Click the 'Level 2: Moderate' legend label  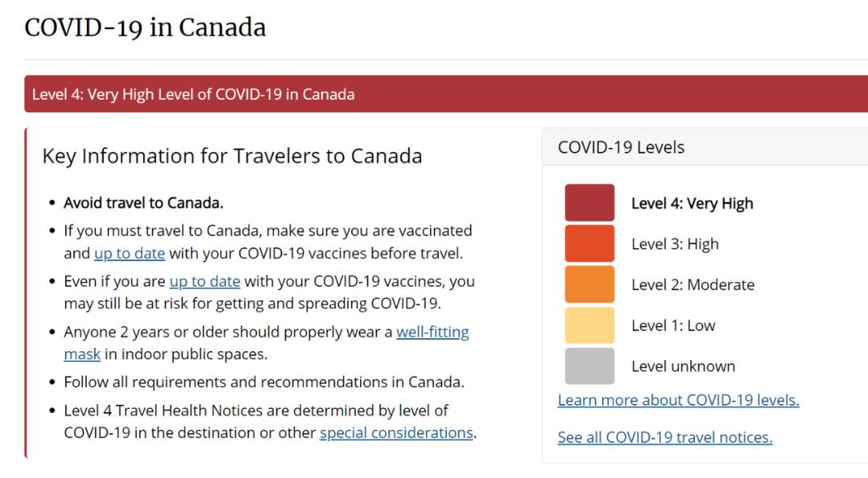[693, 284]
